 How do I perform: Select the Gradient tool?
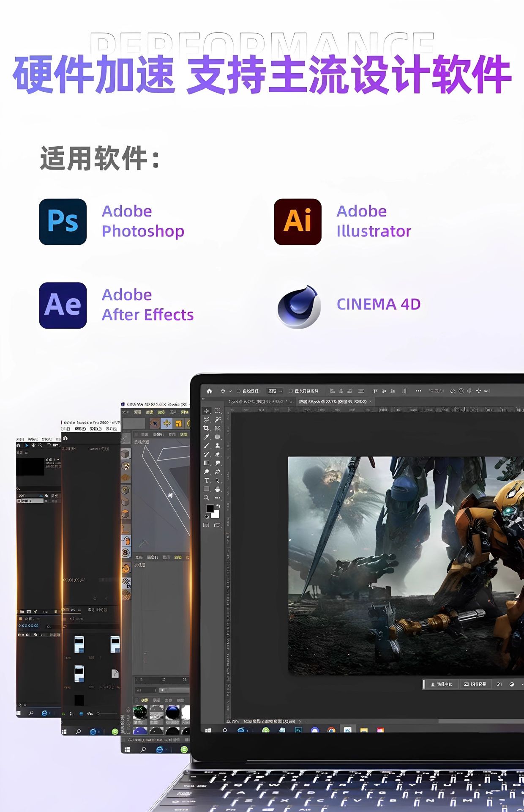click(207, 463)
